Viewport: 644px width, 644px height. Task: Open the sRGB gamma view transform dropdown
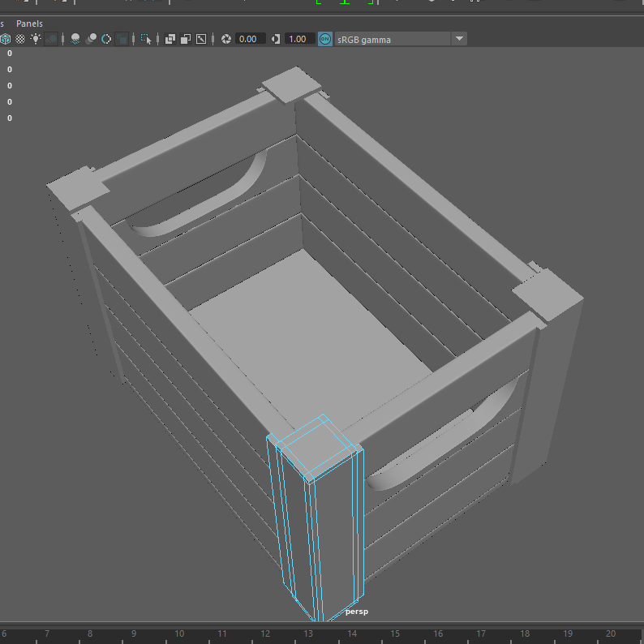(x=459, y=39)
